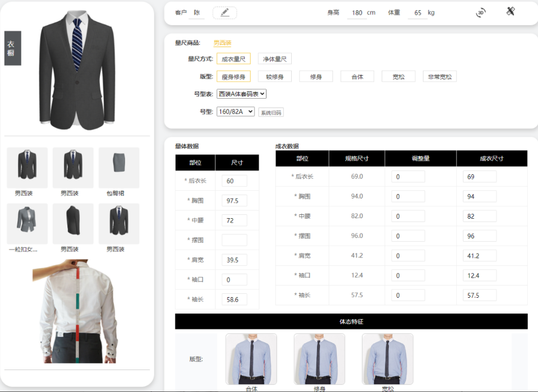Select the 一粒扣女 women's jacket thumbnail
The height and width of the screenshot is (392, 538).
[27, 223]
